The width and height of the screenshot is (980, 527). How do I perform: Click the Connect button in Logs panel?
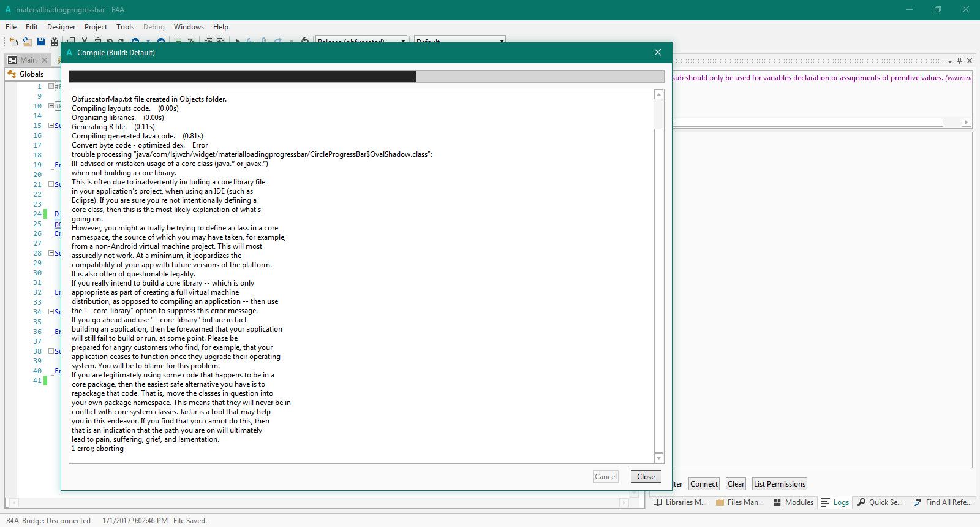[x=704, y=484]
